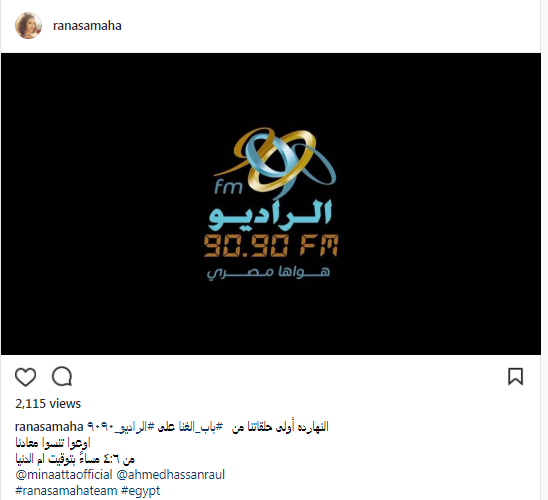Open the #ranasamahateam hashtag
This screenshot has width=548, height=500.
click(66, 491)
